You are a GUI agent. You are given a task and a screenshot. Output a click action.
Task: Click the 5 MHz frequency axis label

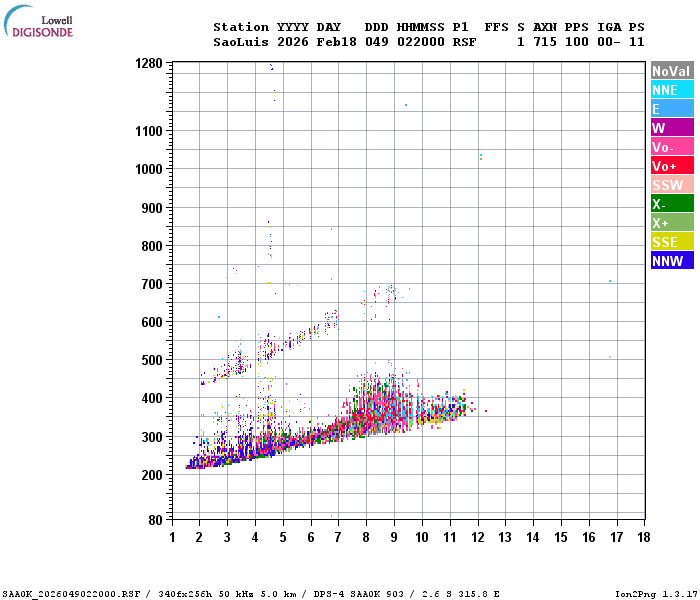283,537
